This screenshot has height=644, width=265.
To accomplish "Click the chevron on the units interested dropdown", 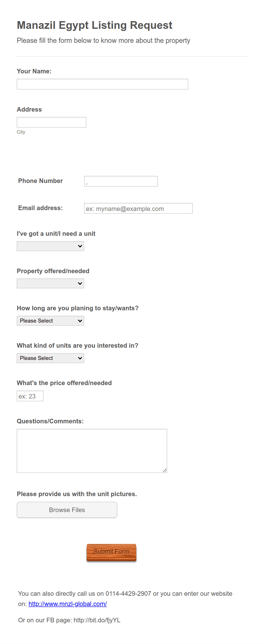I will coord(80,358).
